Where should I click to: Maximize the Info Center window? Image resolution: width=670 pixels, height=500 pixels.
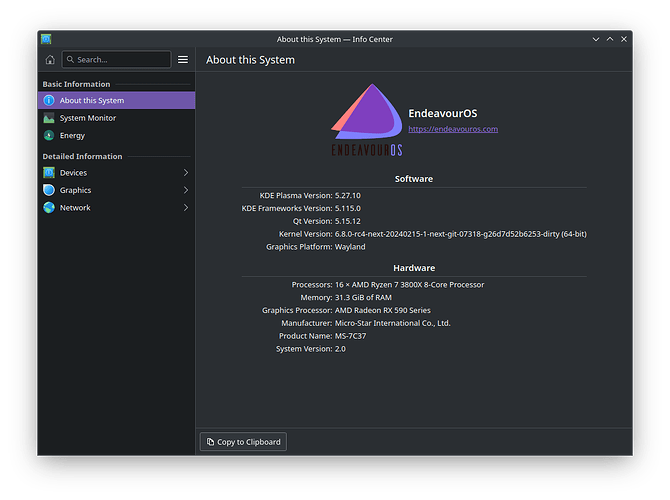(610, 39)
